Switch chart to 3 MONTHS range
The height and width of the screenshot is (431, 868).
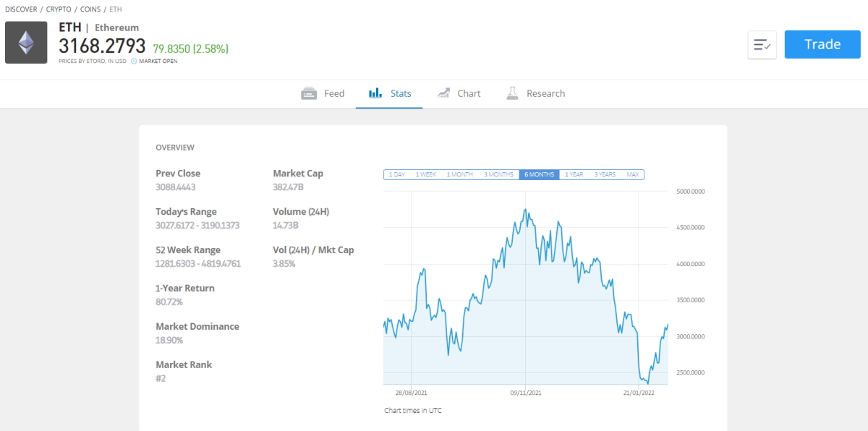click(x=498, y=174)
